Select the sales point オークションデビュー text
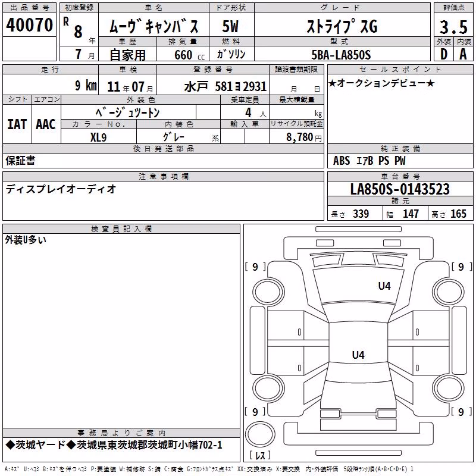 [x=381, y=83]
